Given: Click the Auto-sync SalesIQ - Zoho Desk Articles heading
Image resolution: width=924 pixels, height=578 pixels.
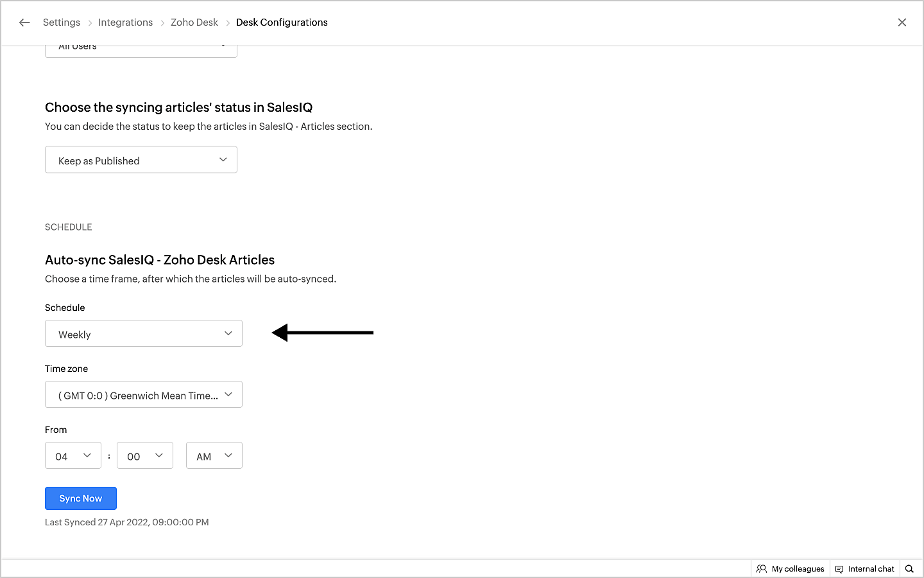Looking at the screenshot, I should pyautogui.click(x=160, y=260).
